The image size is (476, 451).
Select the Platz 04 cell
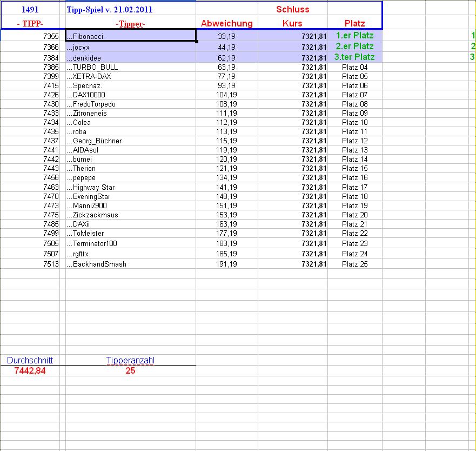(354, 67)
